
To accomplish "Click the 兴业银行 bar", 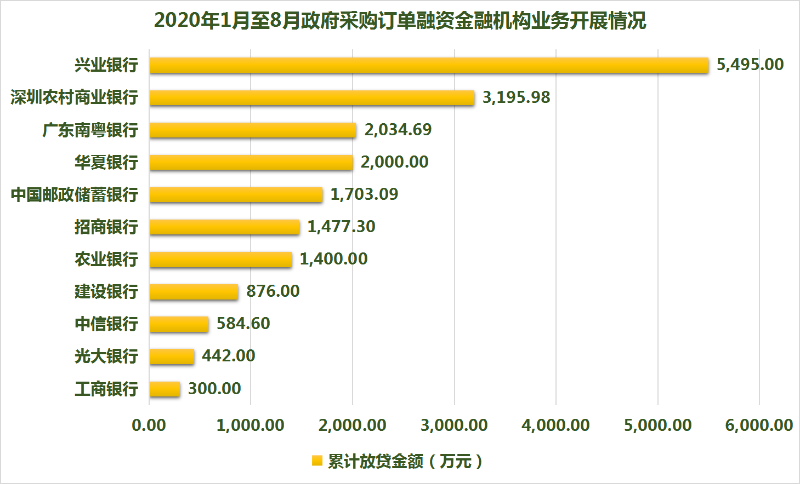I will [x=429, y=65].
